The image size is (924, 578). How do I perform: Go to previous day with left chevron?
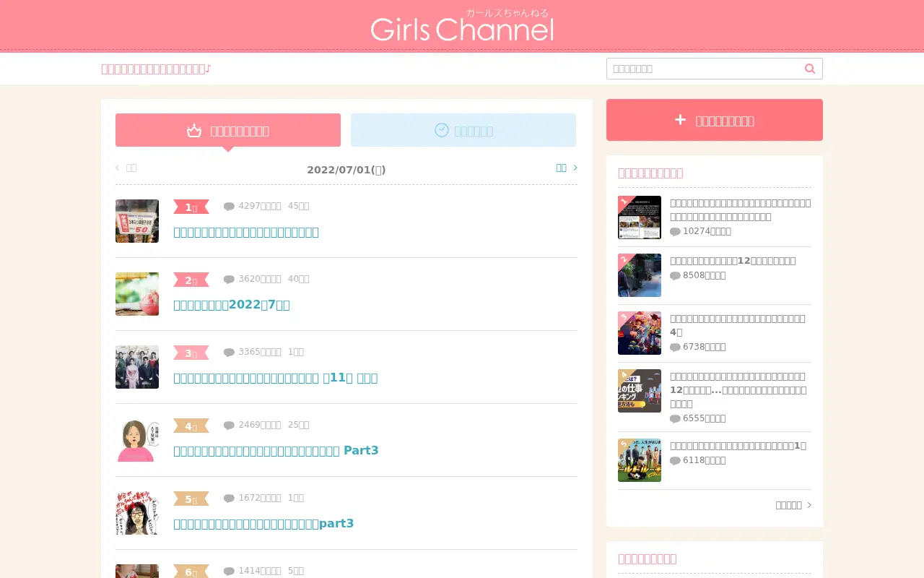[126, 168]
